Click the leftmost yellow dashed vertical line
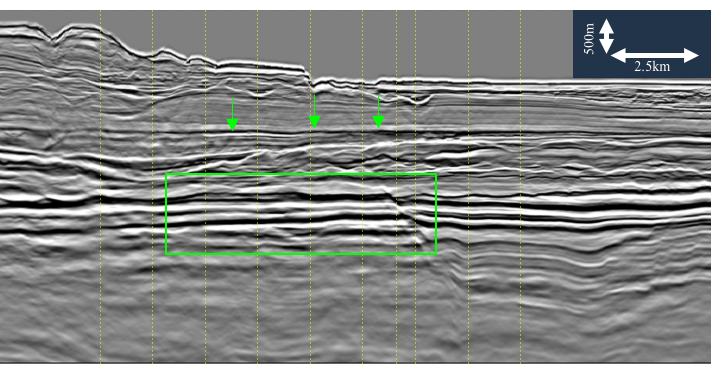 100,187
